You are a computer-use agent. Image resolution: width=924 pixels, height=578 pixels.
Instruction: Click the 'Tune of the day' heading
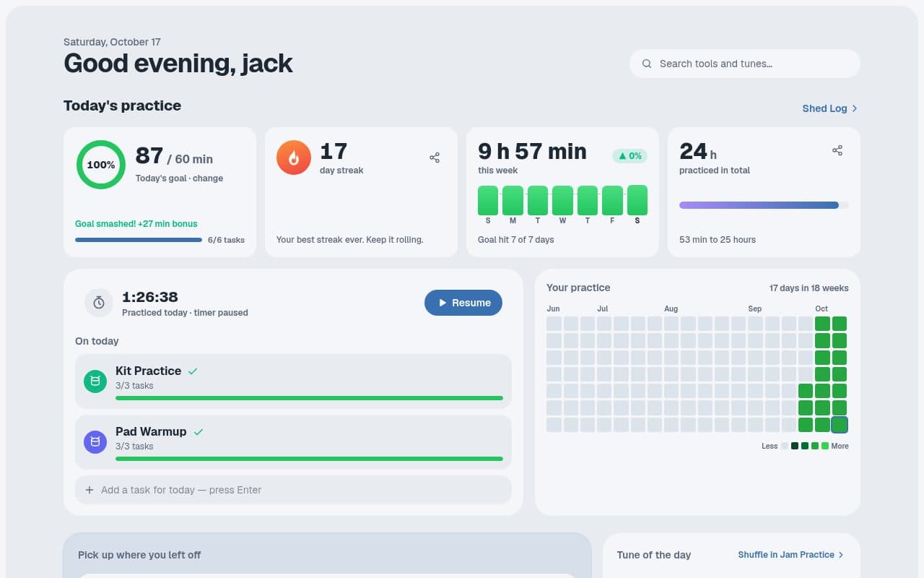tap(654, 555)
